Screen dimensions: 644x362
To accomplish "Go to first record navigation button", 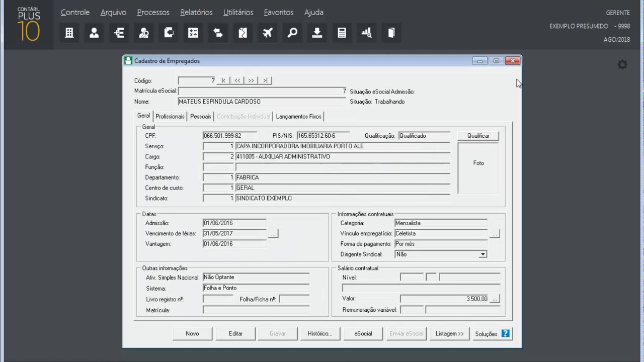I will [223, 80].
